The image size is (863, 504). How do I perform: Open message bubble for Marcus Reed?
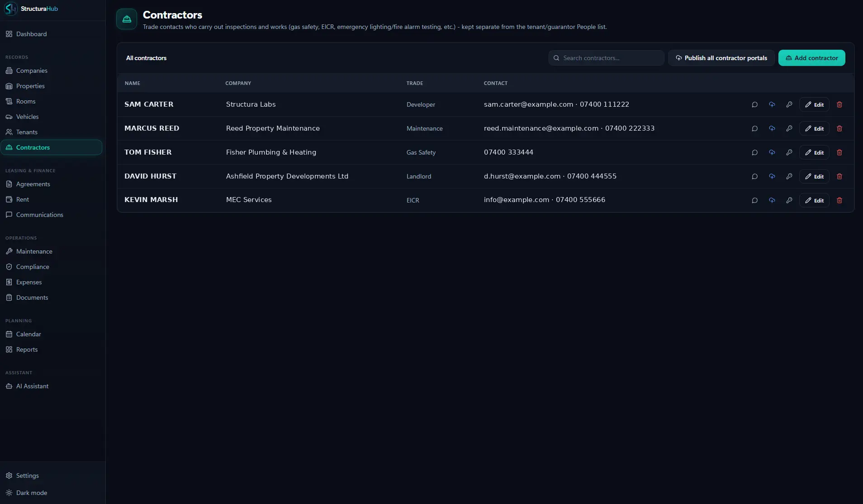tap(754, 128)
